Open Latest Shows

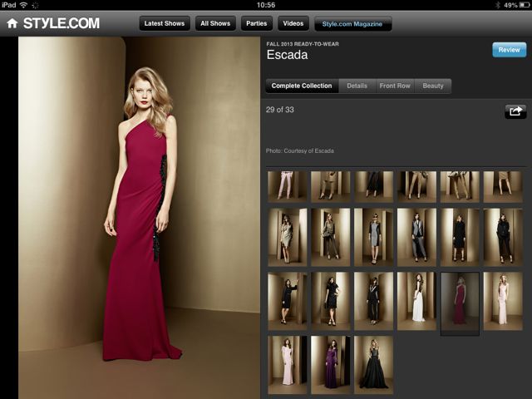point(165,23)
